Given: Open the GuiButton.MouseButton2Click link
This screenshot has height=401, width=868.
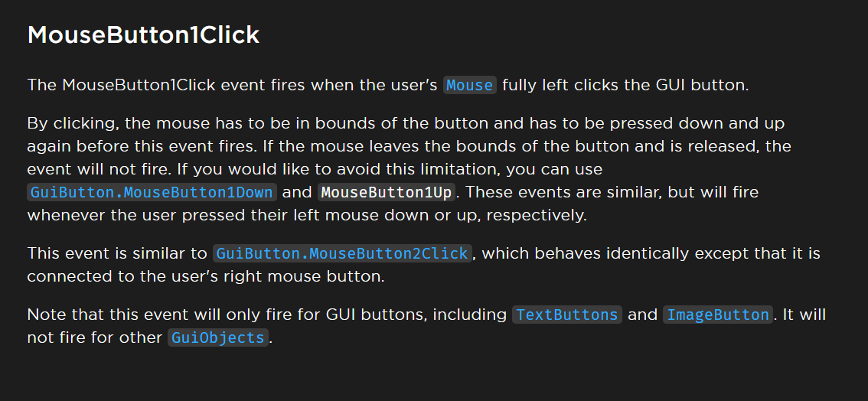Looking at the screenshot, I should coord(343,253).
